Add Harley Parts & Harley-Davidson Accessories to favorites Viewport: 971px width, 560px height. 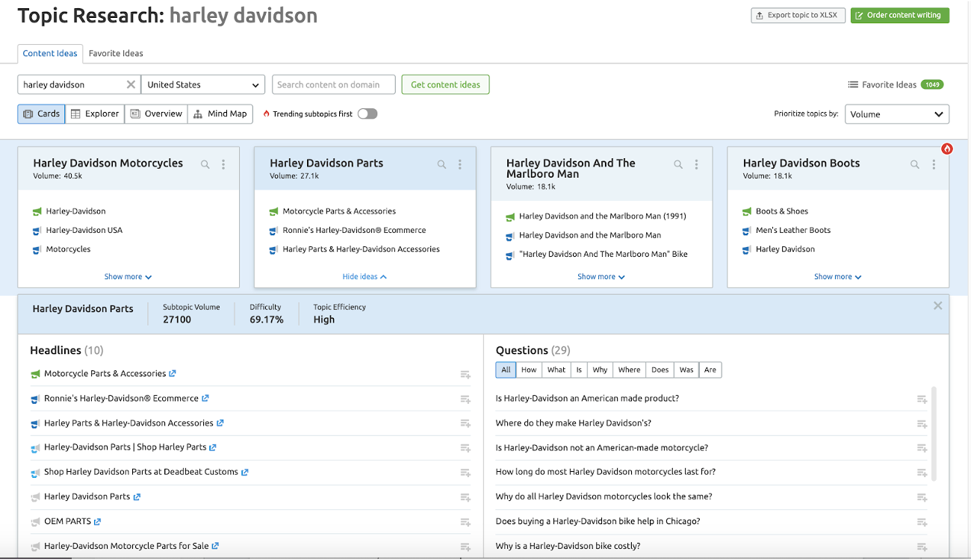pos(465,423)
